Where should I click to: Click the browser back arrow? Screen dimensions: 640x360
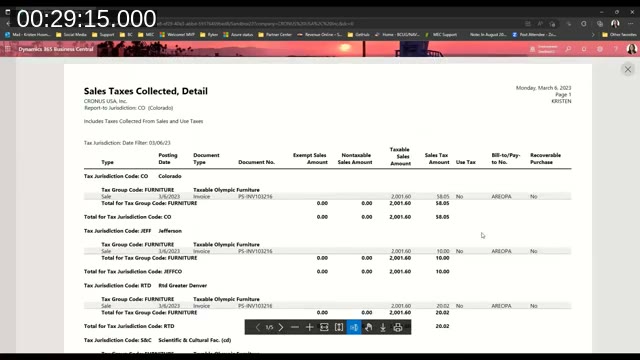(x=8, y=24)
